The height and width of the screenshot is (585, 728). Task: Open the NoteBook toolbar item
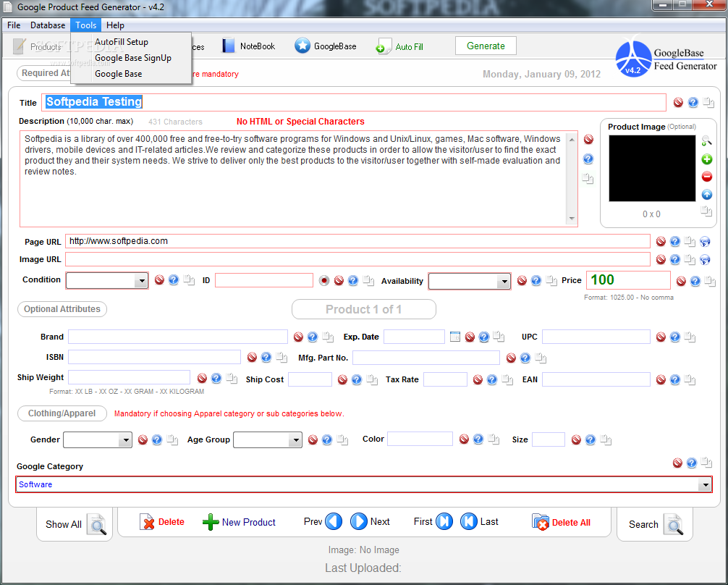click(249, 46)
